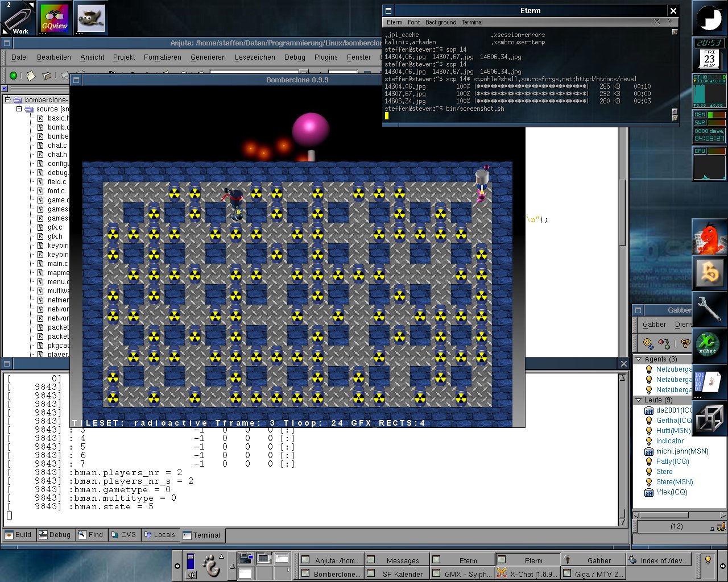Click the GNOME foot menu in panel
This screenshot has width=728, height=582.
pyautogui.click(x=211, y=566)
